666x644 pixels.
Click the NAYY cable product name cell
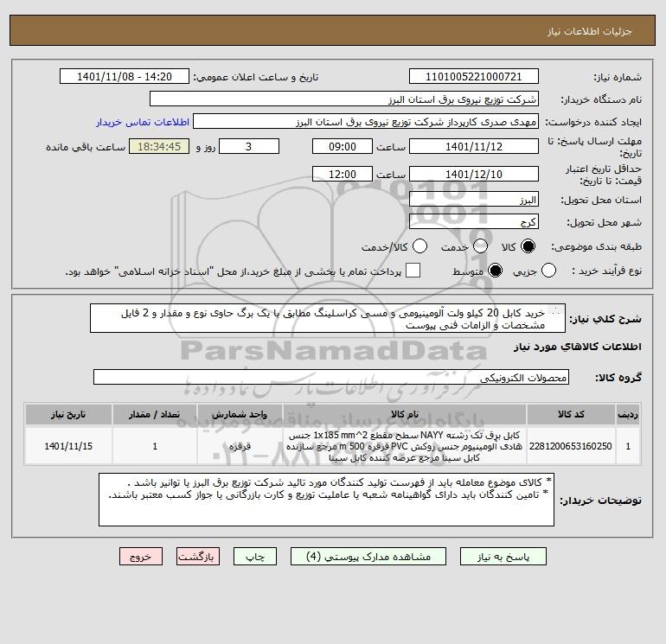pos(405,446)
